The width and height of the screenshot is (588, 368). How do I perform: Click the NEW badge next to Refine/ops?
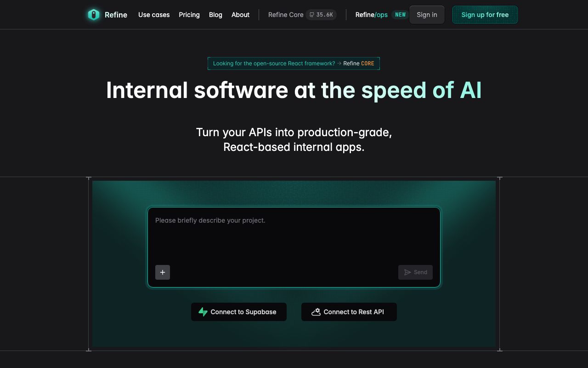tap(401, 15)
